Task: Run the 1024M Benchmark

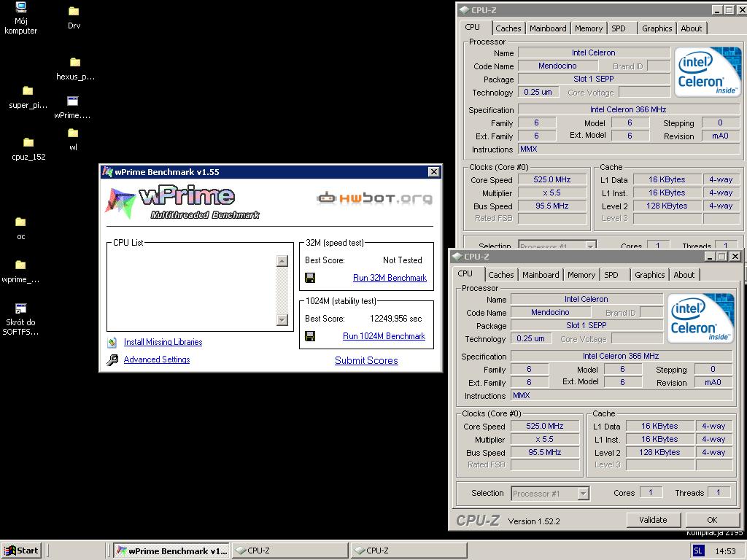Action: [384, 336]
